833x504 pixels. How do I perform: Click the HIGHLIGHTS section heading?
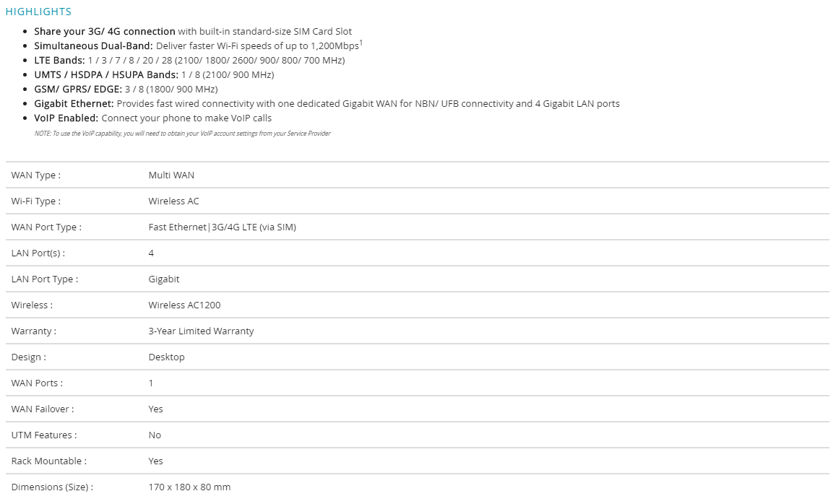38,12
